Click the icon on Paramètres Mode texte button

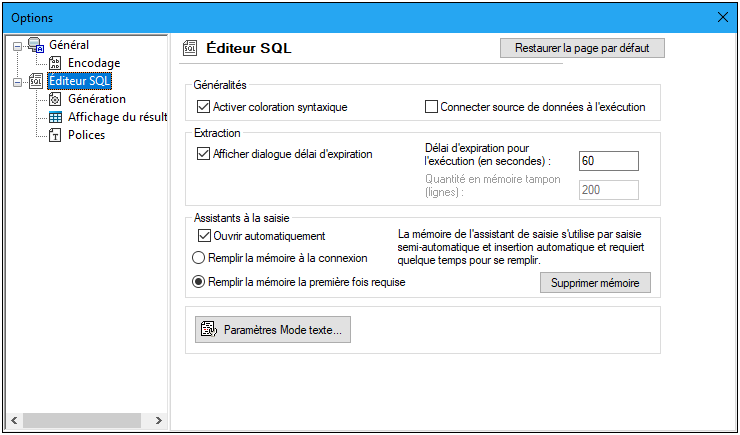(209, 329)
